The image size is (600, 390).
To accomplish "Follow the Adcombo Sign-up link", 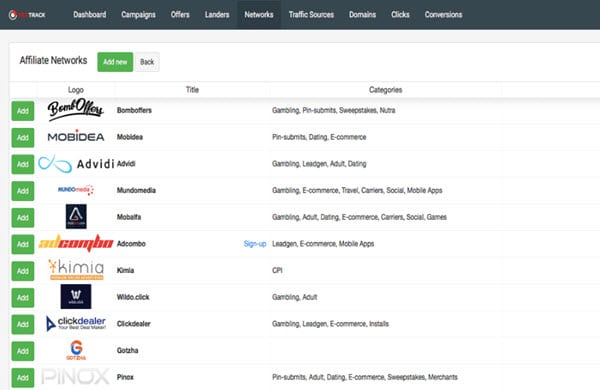I will coord(255,244).
